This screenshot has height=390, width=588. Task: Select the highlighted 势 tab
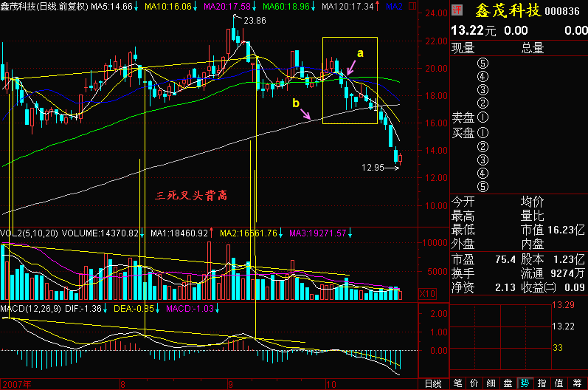(525, 383)
